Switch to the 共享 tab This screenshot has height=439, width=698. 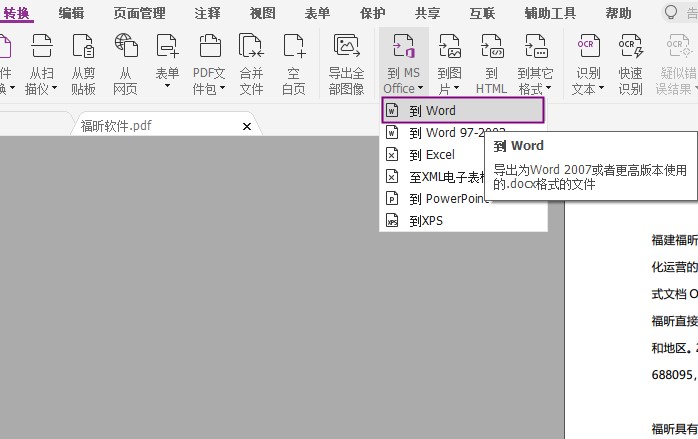click(x=427, y=13)
